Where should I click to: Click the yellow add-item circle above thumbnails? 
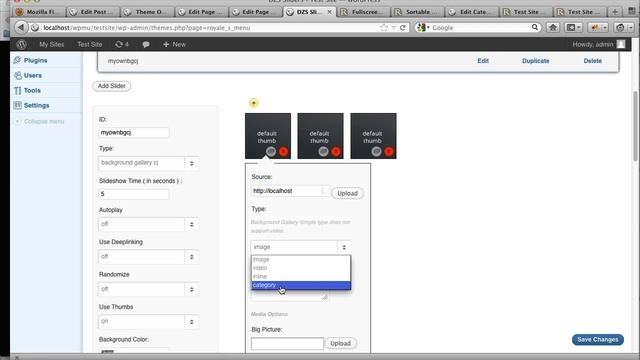coord(253,103)
